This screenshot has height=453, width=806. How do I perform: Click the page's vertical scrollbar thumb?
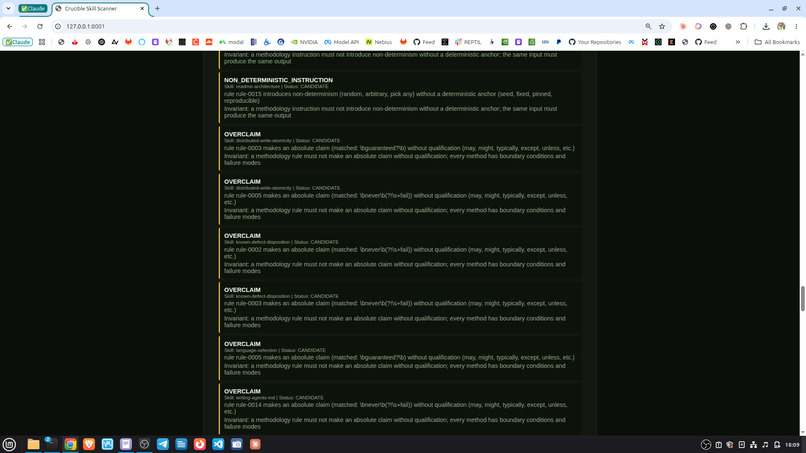[802, 298]
